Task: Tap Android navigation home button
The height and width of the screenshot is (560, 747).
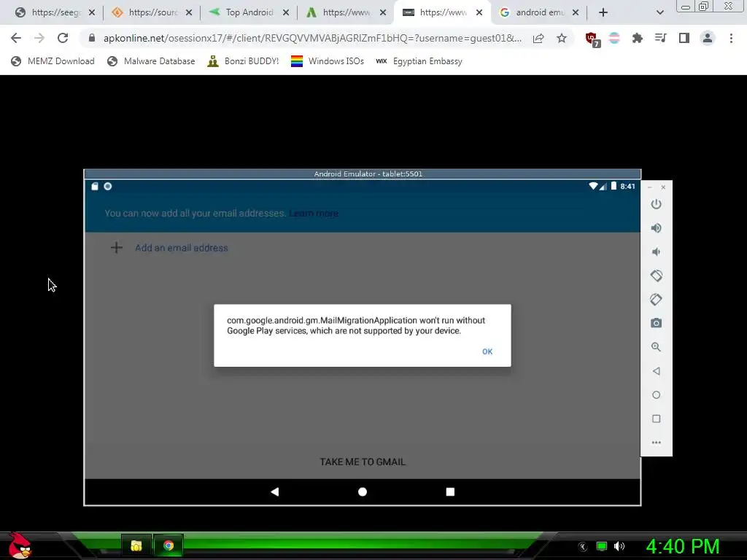Action: click(x=363, y=491)
